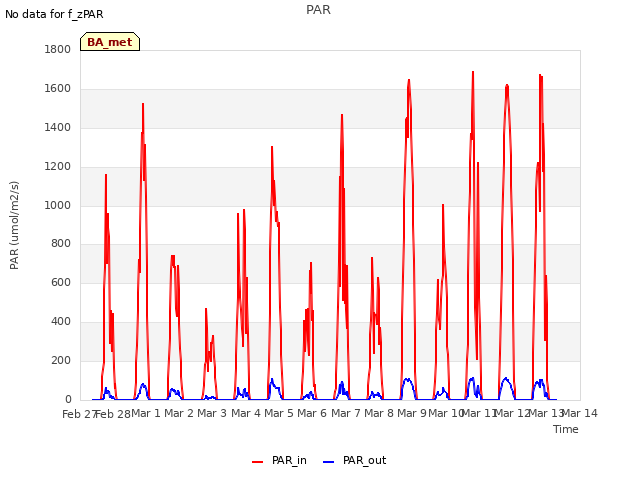The image size is (640, 480).
Task: Select the BA_met label box
Action: pos(110,42)
